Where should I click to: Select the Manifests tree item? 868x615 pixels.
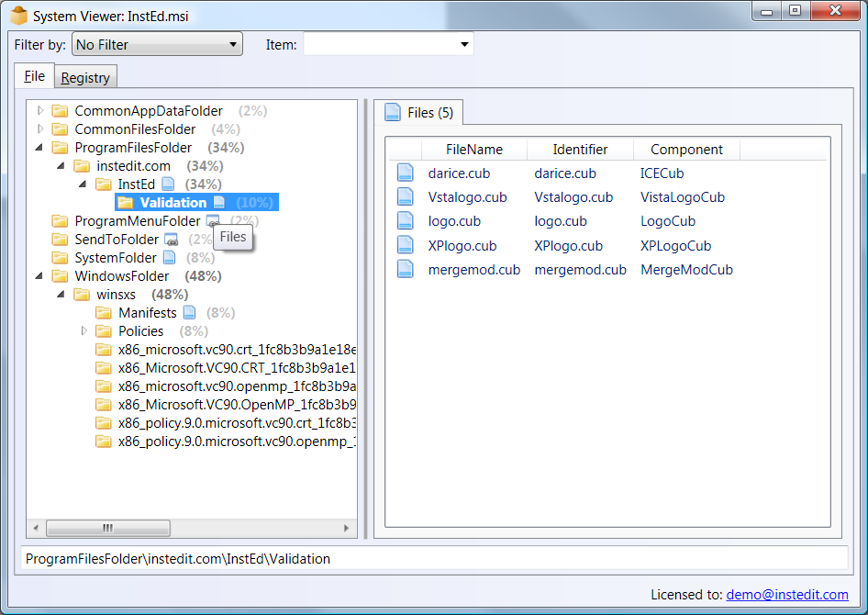point(147,313)
